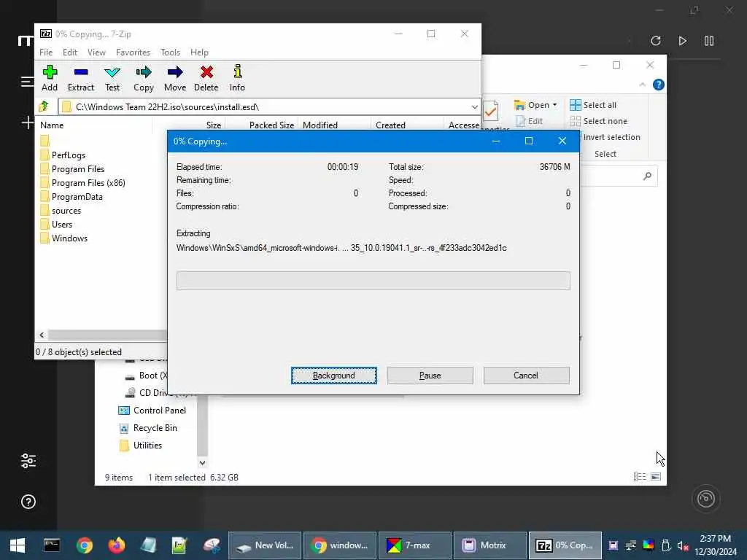
Task: Go up one folder level in 7-Zip
Action: pos(44,106)
